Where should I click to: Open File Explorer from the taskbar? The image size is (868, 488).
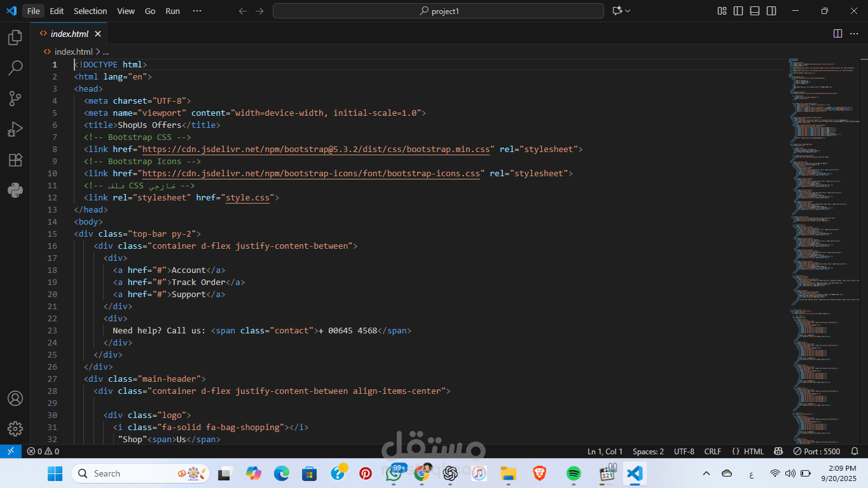click(x=507, y=473)
